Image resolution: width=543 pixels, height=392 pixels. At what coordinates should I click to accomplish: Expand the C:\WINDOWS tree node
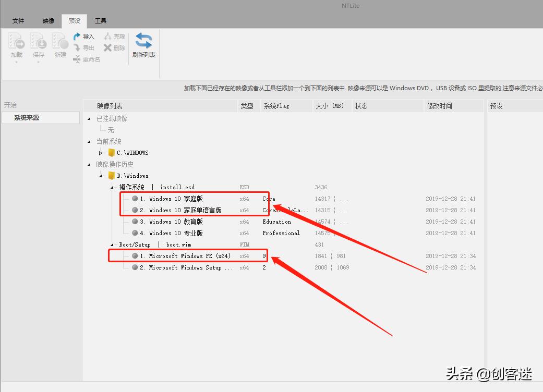(100, 153)
